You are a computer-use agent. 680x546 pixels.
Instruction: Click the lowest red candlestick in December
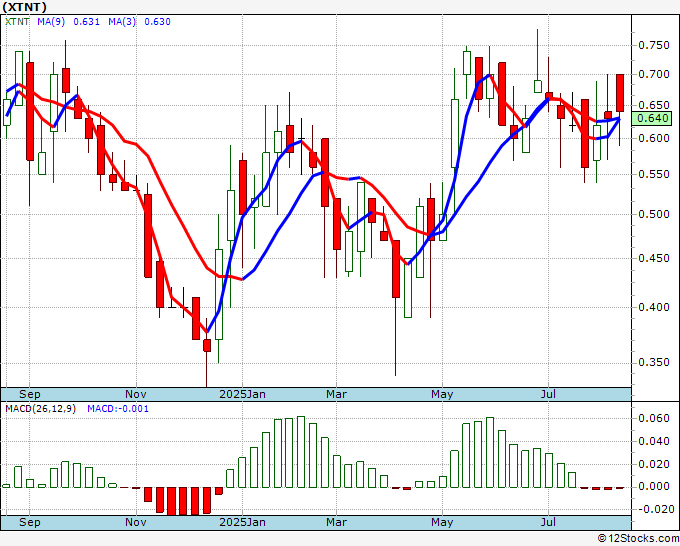[x=207, y=345]
